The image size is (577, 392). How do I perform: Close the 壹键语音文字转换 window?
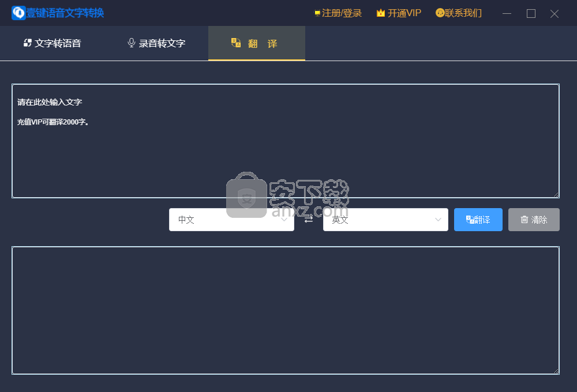coord(554,14)
